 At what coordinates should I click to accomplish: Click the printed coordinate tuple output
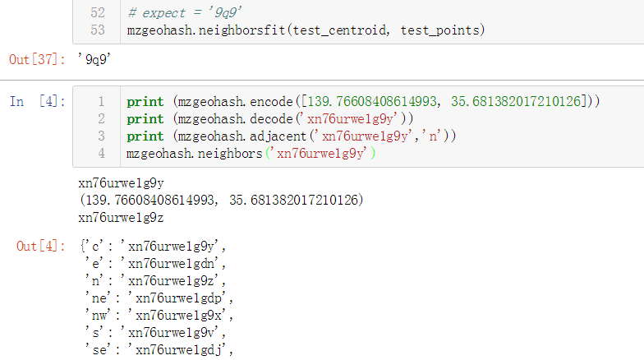pos(221,201)
